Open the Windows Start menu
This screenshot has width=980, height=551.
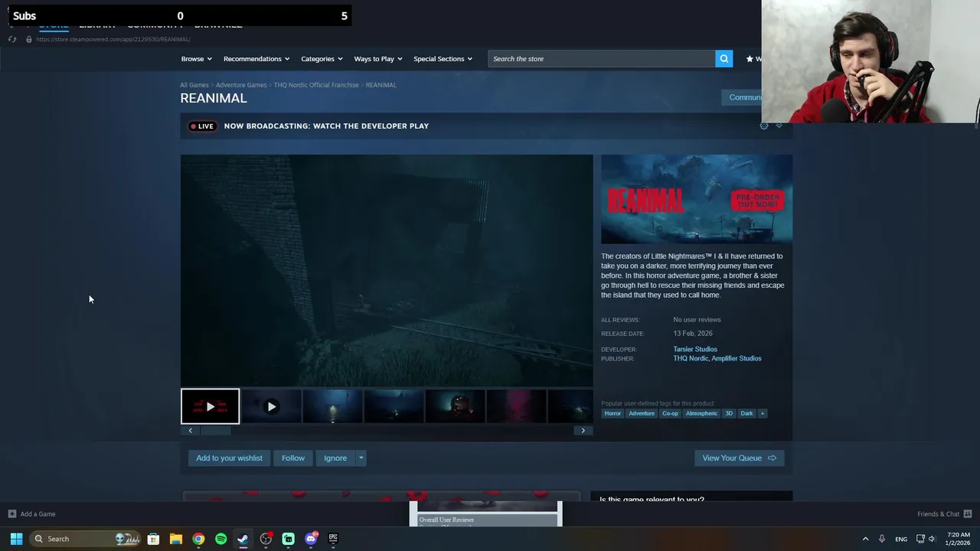pos(16,539)
